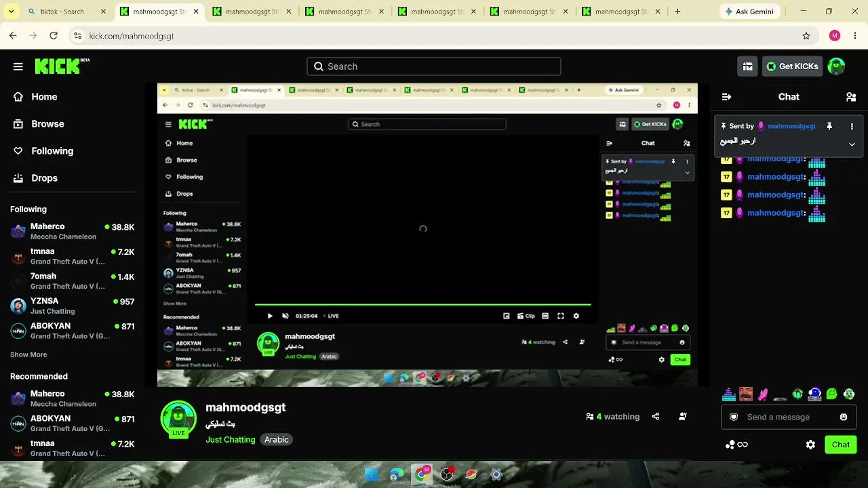This screenshot has height=488, width=868.
Task: Reload the page with the browser refresh icon
Action: (x=54, y=36)
